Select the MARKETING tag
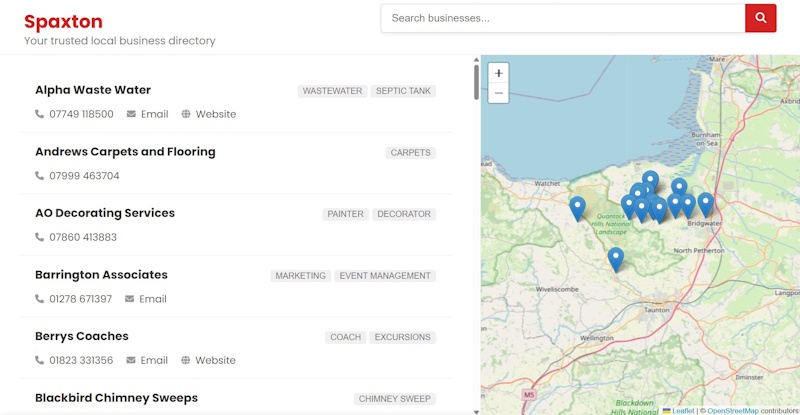The width and height of the screenshot is (800, 415). pyautogui.click(x=301, y=276)
